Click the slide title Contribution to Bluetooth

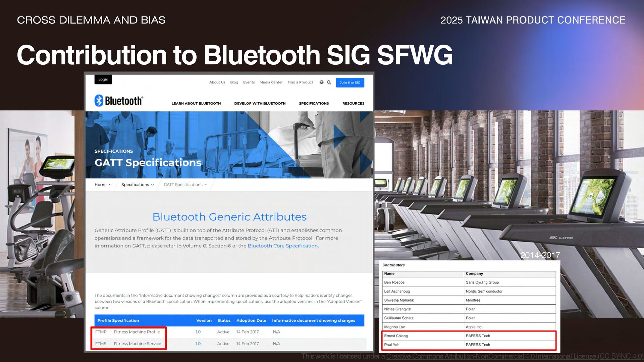pyautogui.click(x=235, y=55)
